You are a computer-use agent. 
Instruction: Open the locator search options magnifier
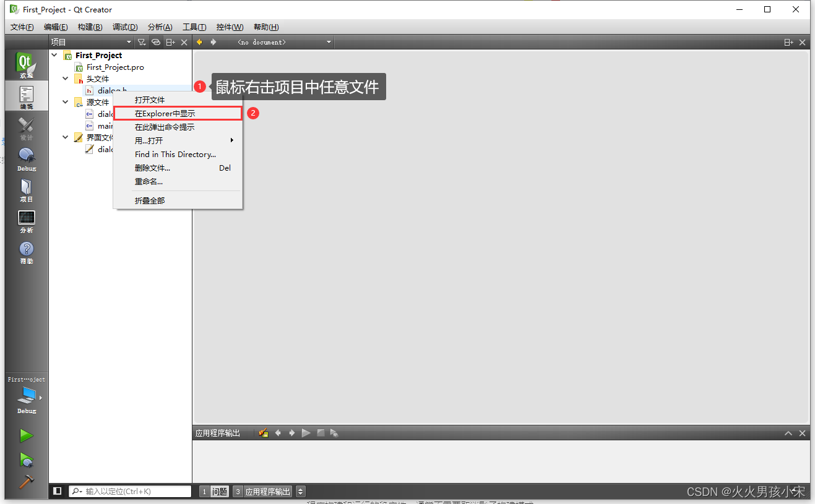(77, 491)
